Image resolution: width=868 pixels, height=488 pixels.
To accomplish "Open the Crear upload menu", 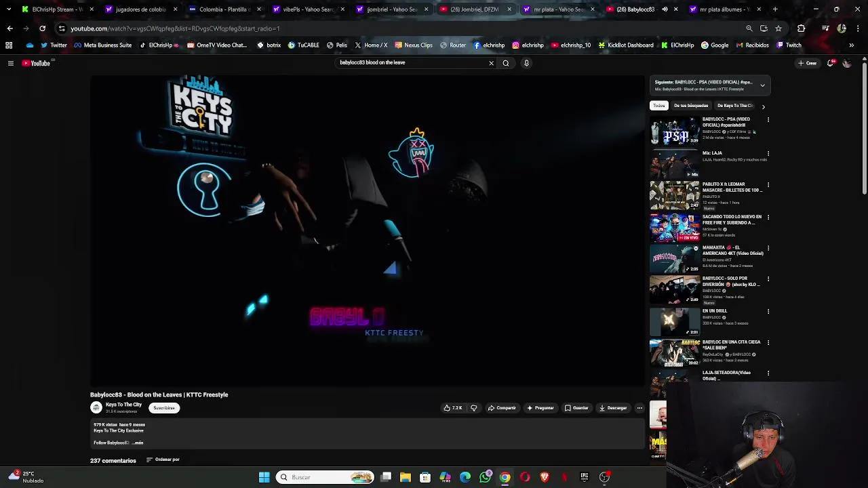I will (x=808, y=63).
